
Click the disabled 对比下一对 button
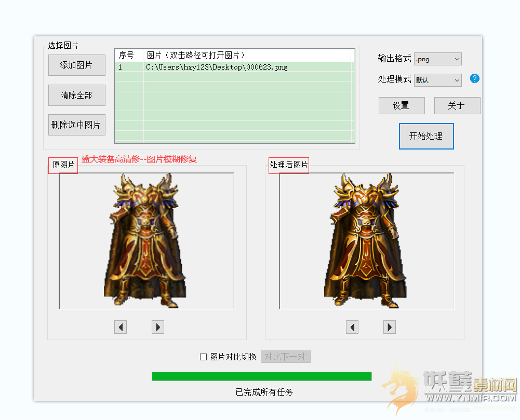coord(286,357)
